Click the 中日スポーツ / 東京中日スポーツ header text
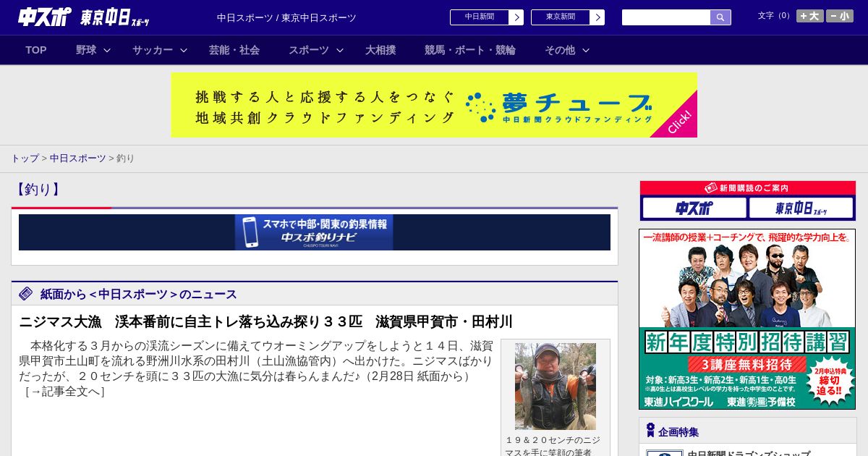 pyautogui.click(x=286, y=18)
